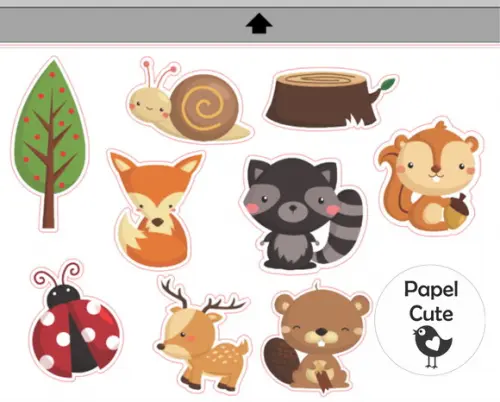This screenshot has width=500, height=402.
Task: Select the red ladybug sticker
Action: coord(75,320)
